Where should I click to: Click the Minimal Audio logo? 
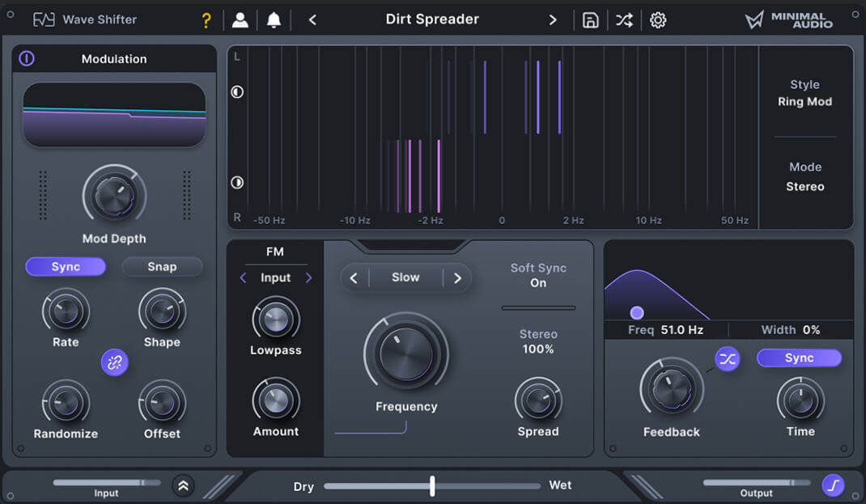click(x=788, y=20)
